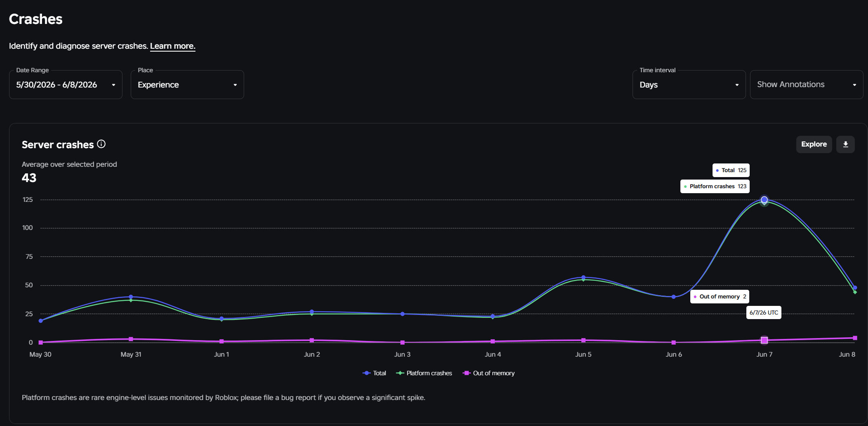Screen dimensions: 868x426
Task: Open the Date Range dropdown
Action: click(66, 85)
